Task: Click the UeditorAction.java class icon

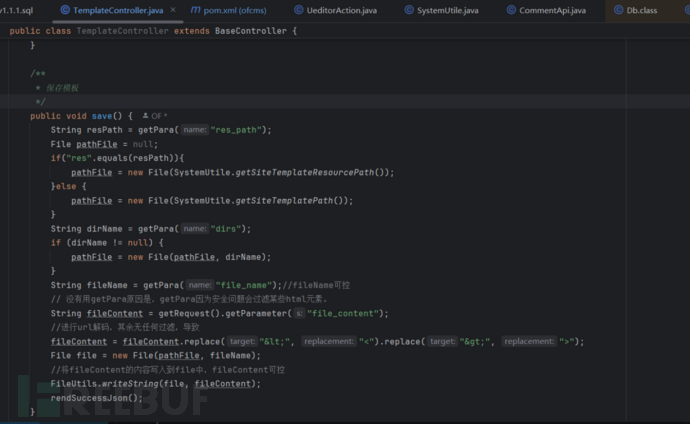Action: [300, 10]
